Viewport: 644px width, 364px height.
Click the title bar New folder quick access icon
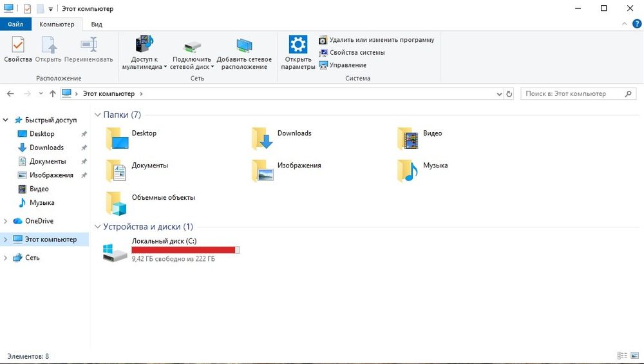click(40, 8)
